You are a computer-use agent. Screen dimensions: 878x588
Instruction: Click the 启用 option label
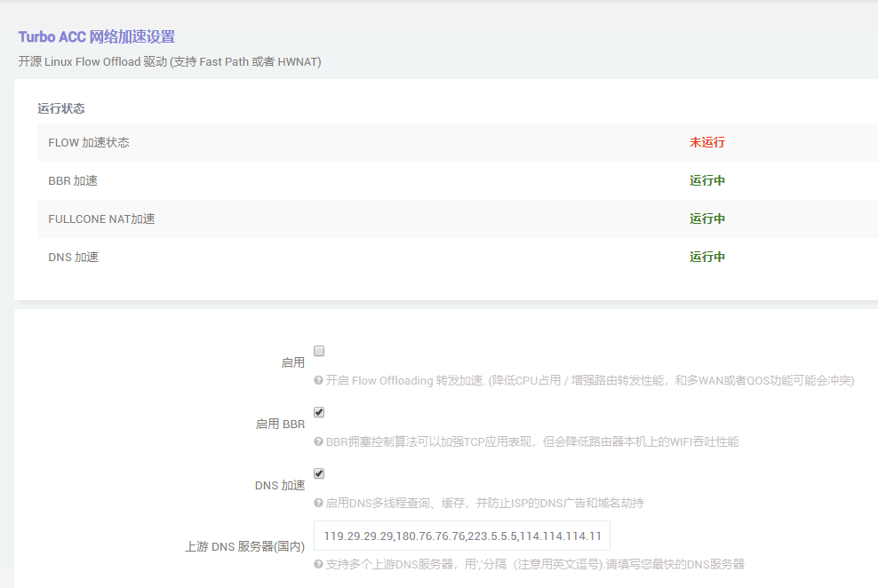[293, 363]
